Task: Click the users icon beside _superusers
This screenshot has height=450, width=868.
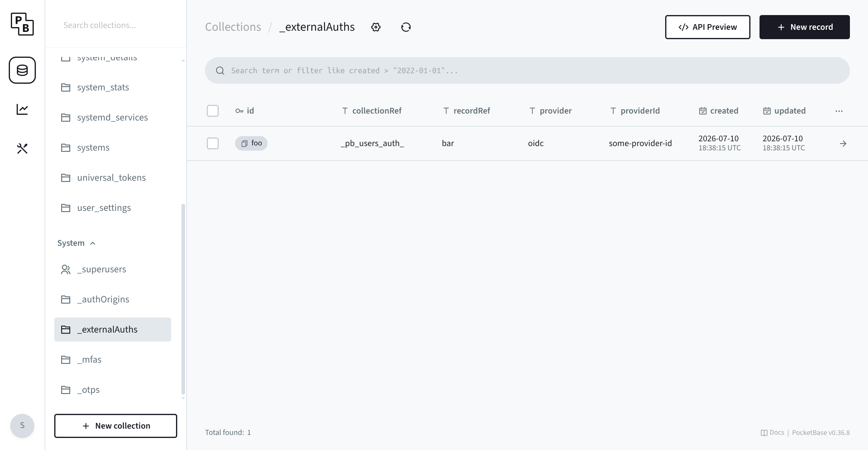Action: (66, 270)
